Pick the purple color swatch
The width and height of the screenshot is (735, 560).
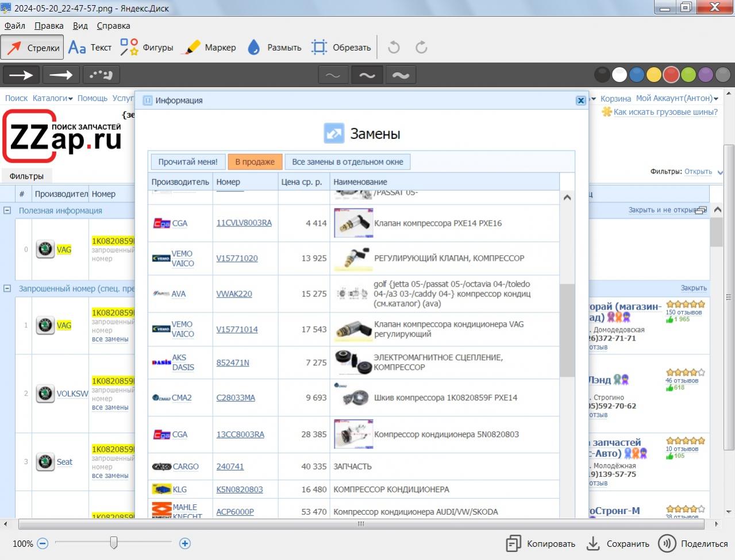coord(706,75)
